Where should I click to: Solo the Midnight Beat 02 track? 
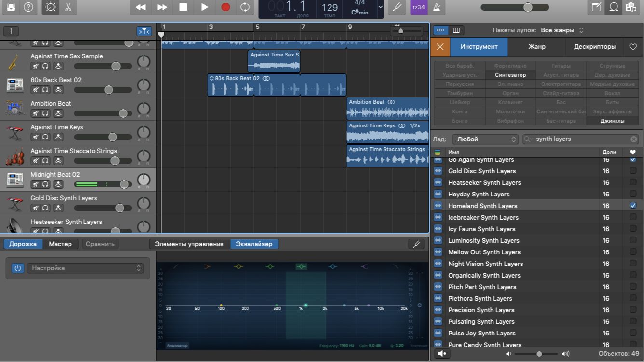coord(45,184)
